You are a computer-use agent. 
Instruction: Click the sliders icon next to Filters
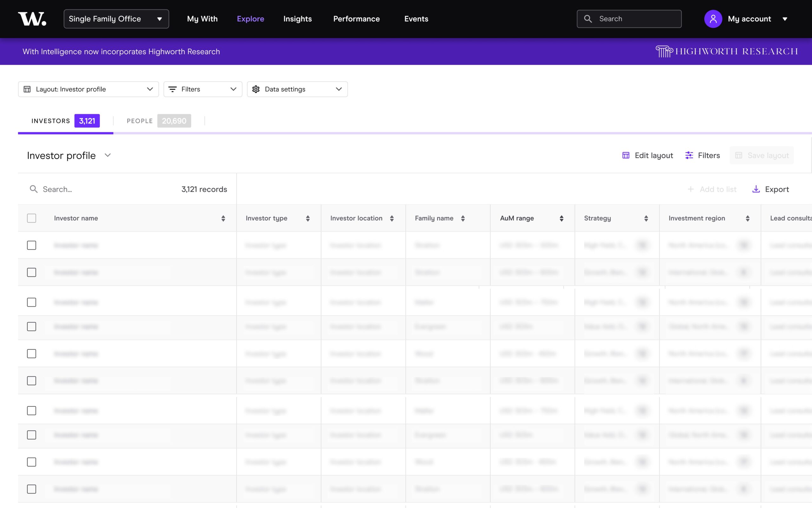coord(689,155)
